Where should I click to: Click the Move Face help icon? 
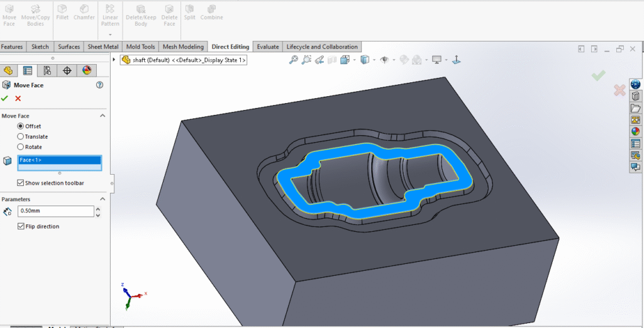(99, 85)
